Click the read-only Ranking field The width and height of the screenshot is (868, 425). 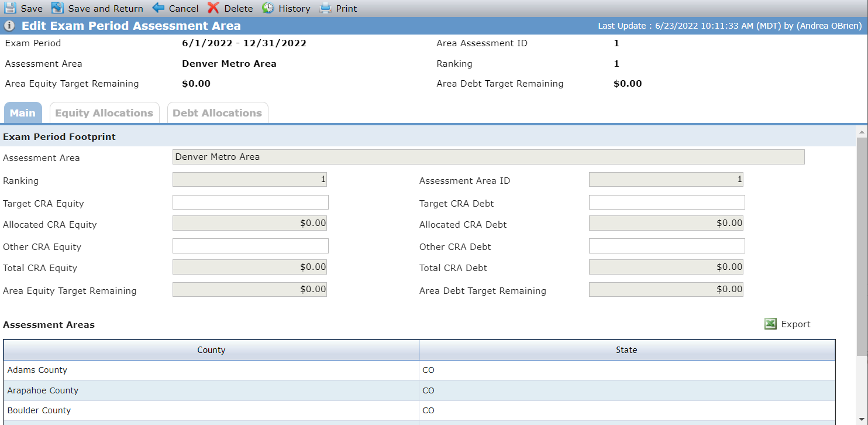[x=250, y=180]
